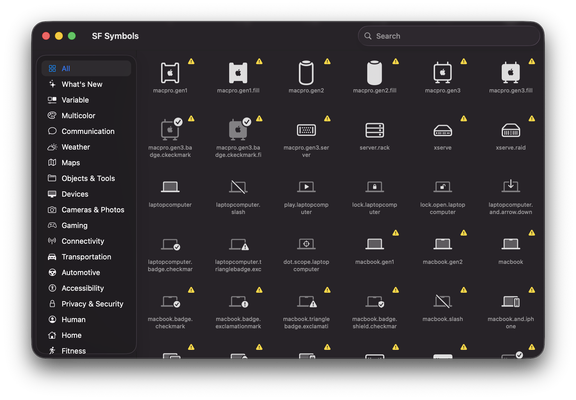The height and width of the screenshot is (400, 576).
Task: Select the plain macbook symbol
Action: click(x=511, y=244)
